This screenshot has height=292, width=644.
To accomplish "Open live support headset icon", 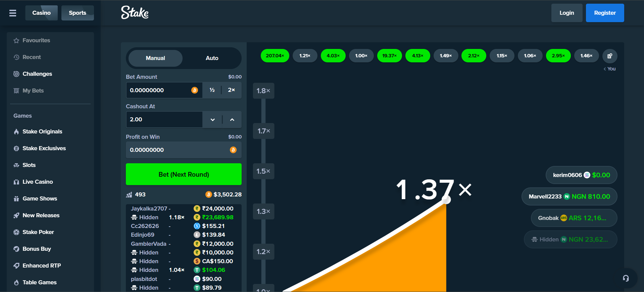I will (626, 278).
